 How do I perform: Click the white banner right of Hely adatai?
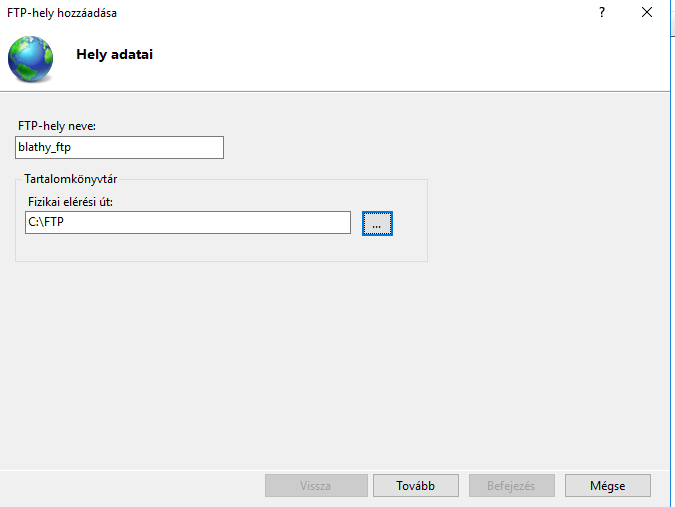[x=400, y=55]
